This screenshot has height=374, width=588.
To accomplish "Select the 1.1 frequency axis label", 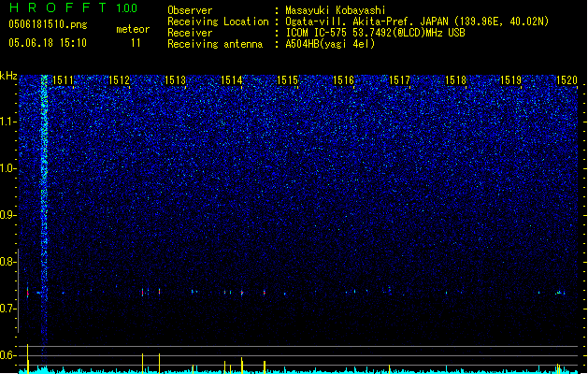I will (x=7, y=122).
